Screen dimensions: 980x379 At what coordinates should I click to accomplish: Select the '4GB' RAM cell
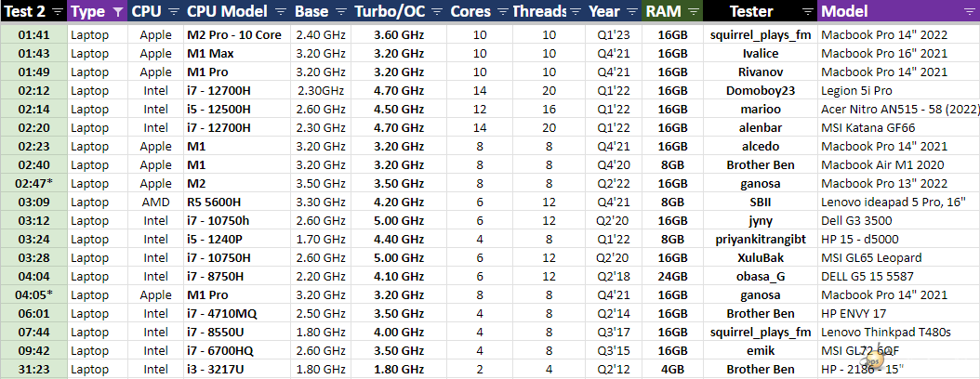(x=672, y=369)
